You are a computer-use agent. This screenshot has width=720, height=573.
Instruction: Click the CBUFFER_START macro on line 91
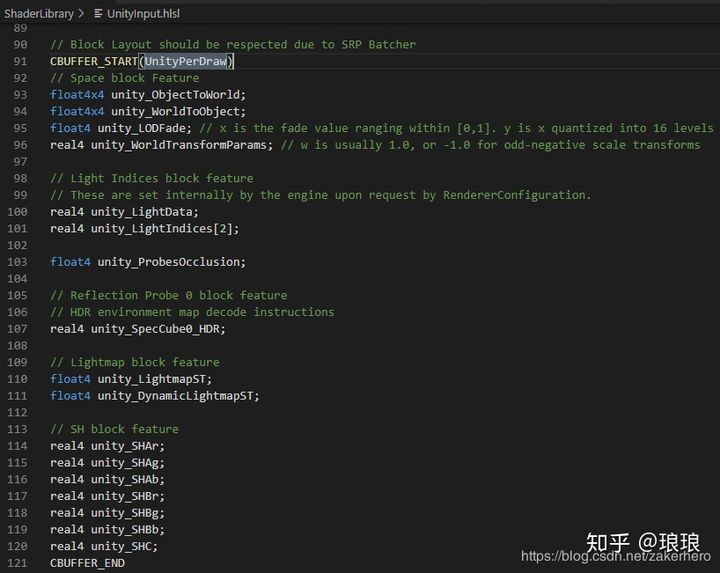[94, 61]
